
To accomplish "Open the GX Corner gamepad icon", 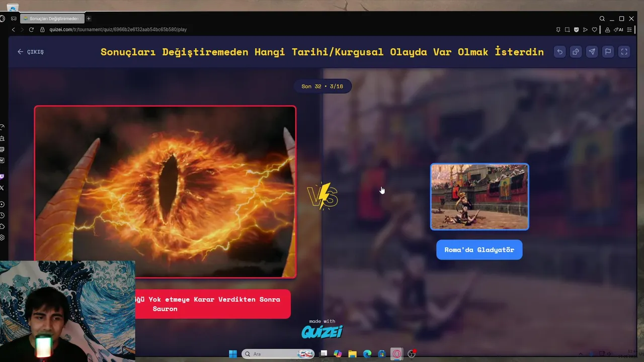I will 14,19.
